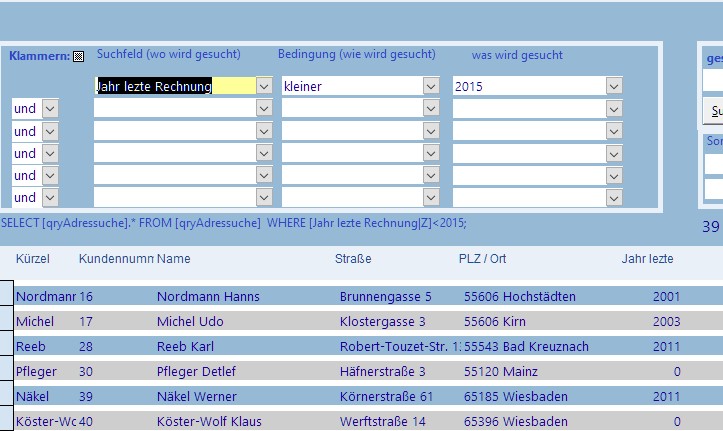Click the PLZ / Ort column header
The width and height of the screenshot is (723, 431).
pyautogui.click(x=482, y=259)
